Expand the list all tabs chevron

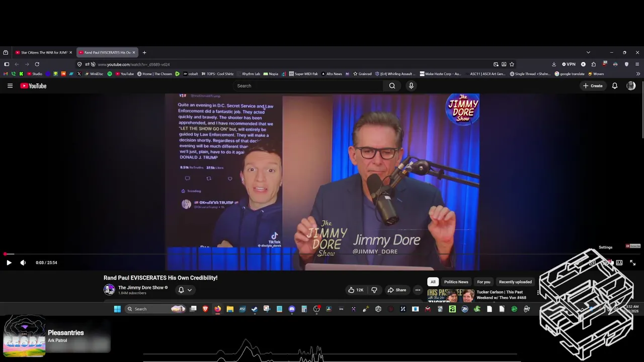click(x=588, y=52)
